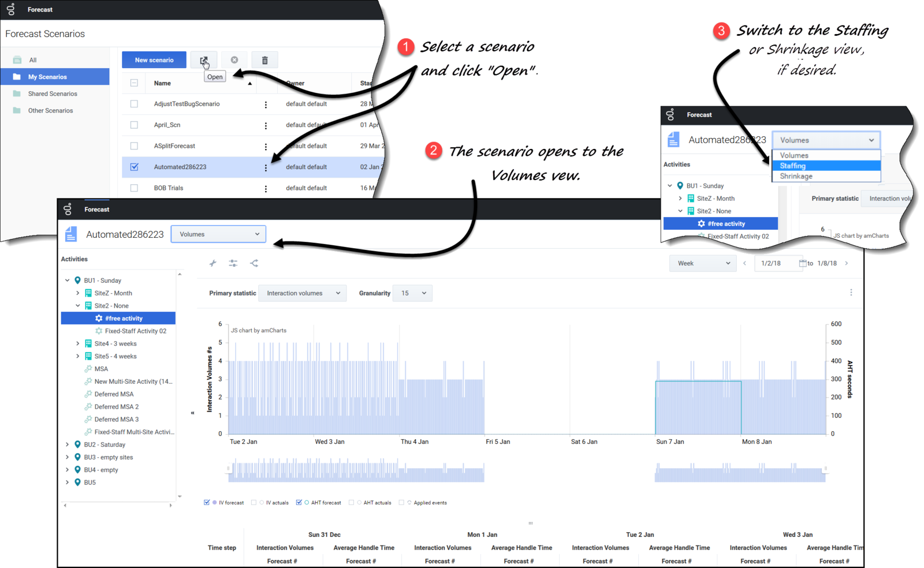Expand the SiteZ - Month node

point(78,293)
